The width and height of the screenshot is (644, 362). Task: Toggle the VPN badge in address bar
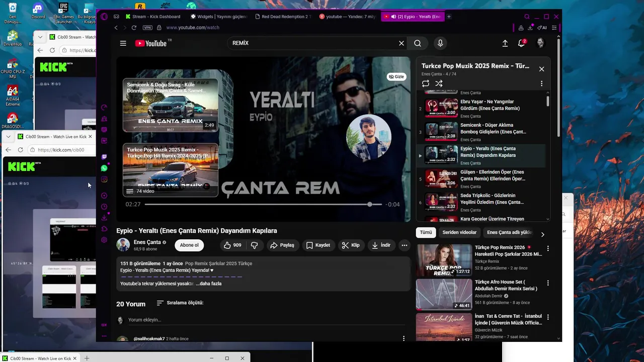click(x=147, y=28)
